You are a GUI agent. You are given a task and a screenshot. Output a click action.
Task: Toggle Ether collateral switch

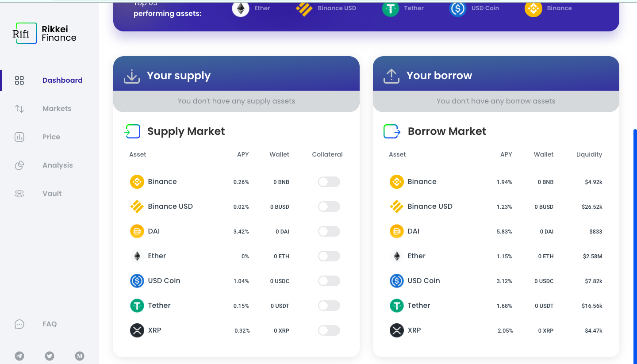click(329, 256)
